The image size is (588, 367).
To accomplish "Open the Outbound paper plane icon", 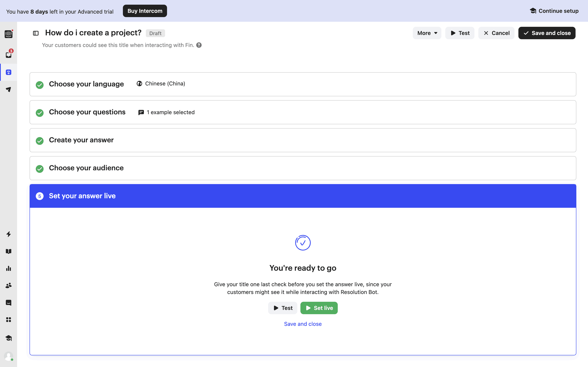I will [x=9, y=89].
